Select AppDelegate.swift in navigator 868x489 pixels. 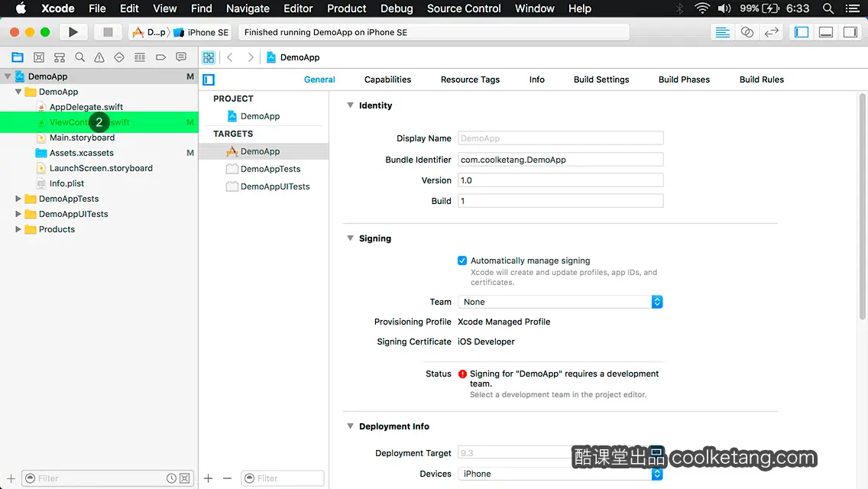[x=86, y=107]
